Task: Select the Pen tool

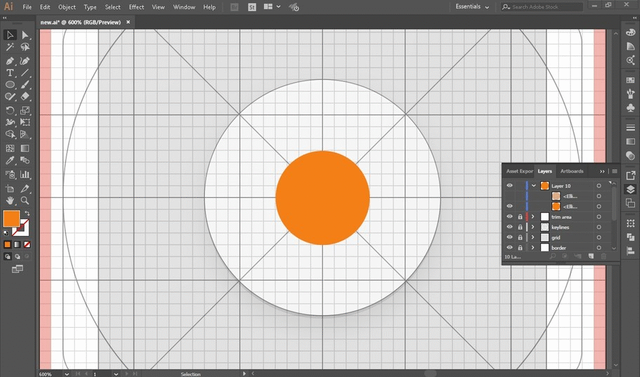Action: click(10, 61)
